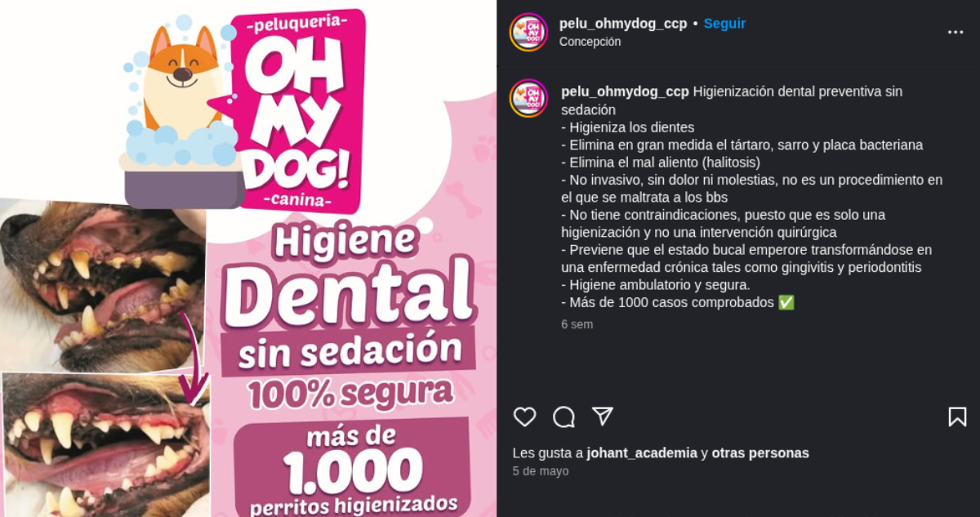This screenshot has width=980, height=517.
Task: Click the header profile avatar
Action: [528, 32]
